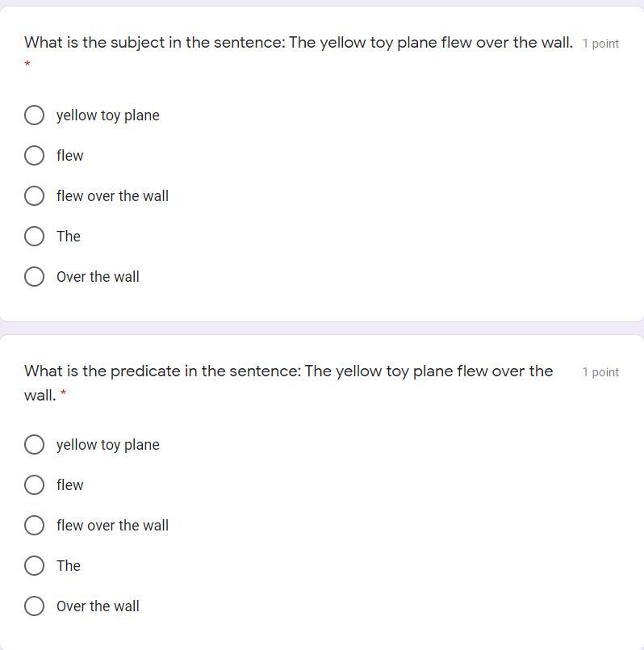
Task: Choose 'Over the wall' radio for subject question
Action: coord(34,277)
